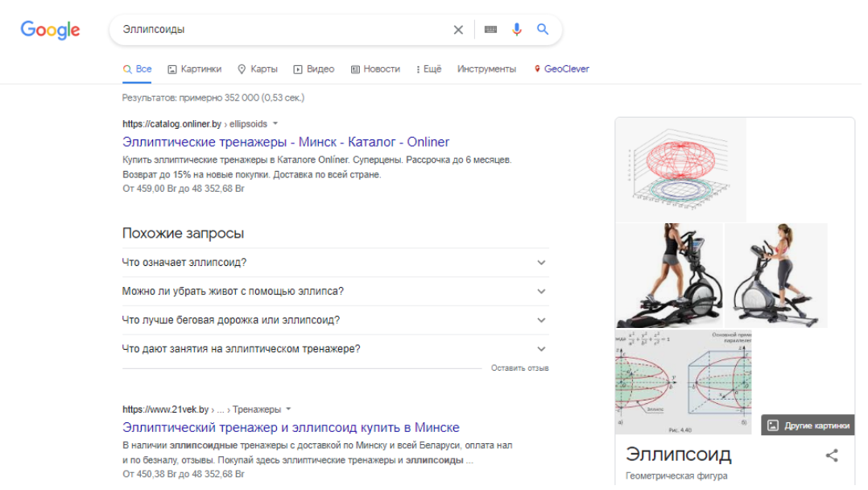Click Другие картинки button

pos(808,426)
